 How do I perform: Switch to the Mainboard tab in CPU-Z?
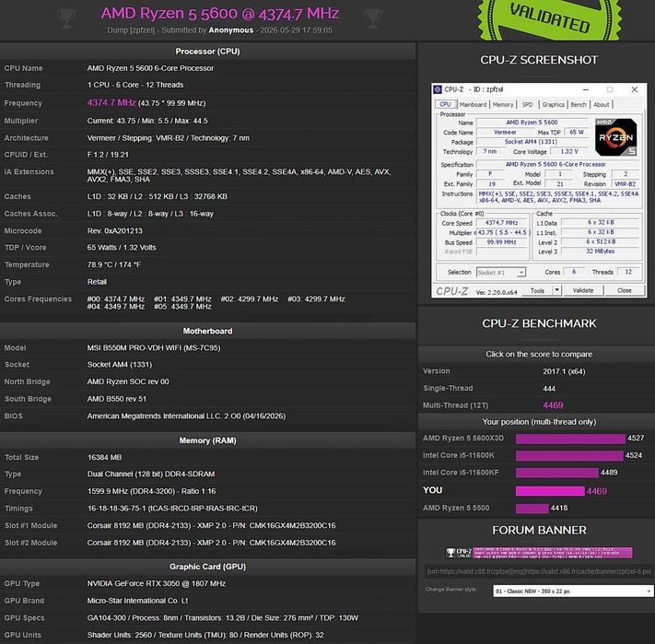[473, 104]
